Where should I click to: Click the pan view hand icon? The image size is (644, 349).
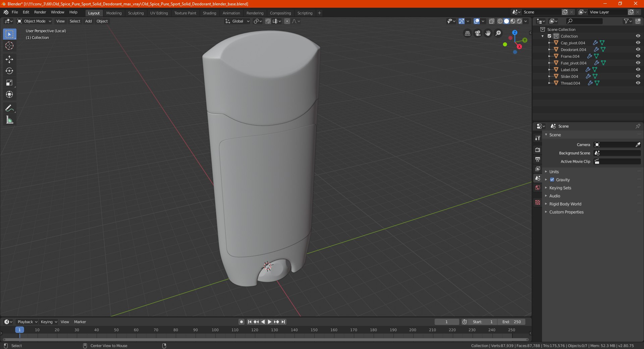coord(488,33)
